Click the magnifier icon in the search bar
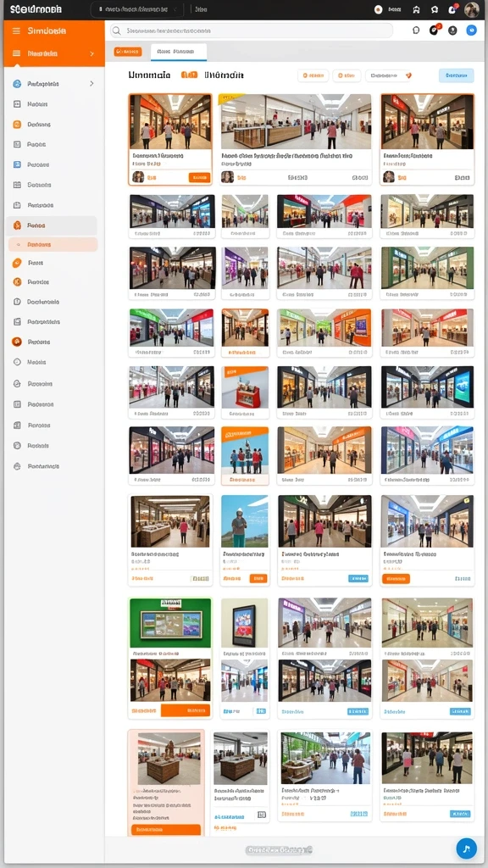This screenshot has width=488, height=868. (116, 31)
